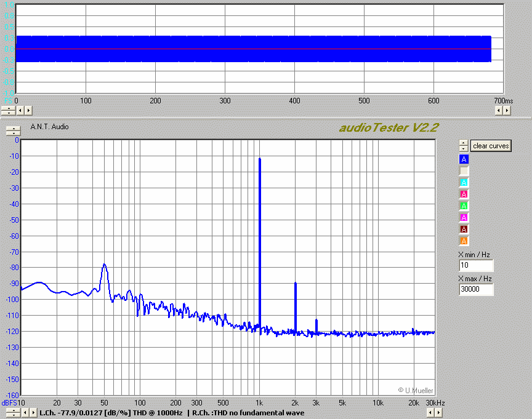
Task: Click the empty curve slot below blue A
Action: pyautogui.click(x=464, y=171)
